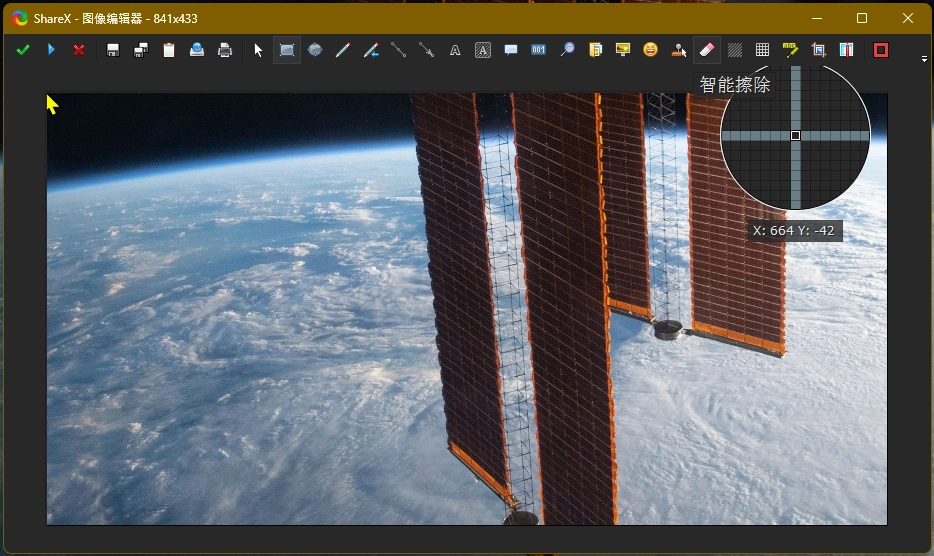
Task: Click the Save image floppy disk icon
Action: pyautogui.click(x=113, y=50)
